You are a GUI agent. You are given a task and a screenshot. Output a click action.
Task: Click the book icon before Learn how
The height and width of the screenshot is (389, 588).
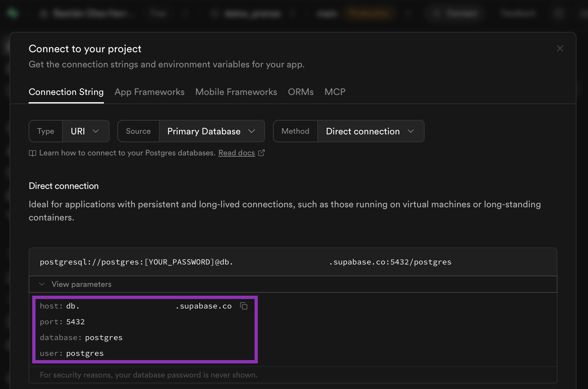tap(32, 153)
